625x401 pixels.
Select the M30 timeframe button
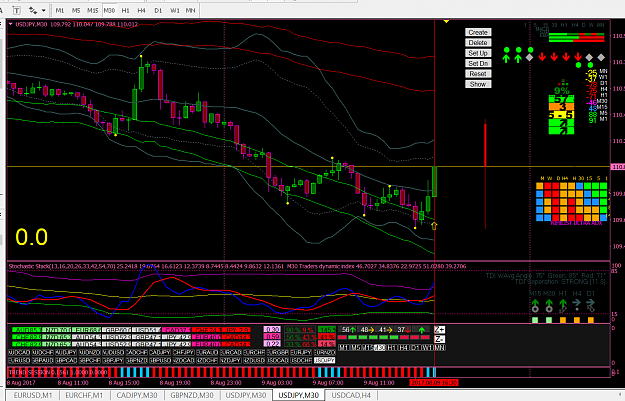coord(109,10)
